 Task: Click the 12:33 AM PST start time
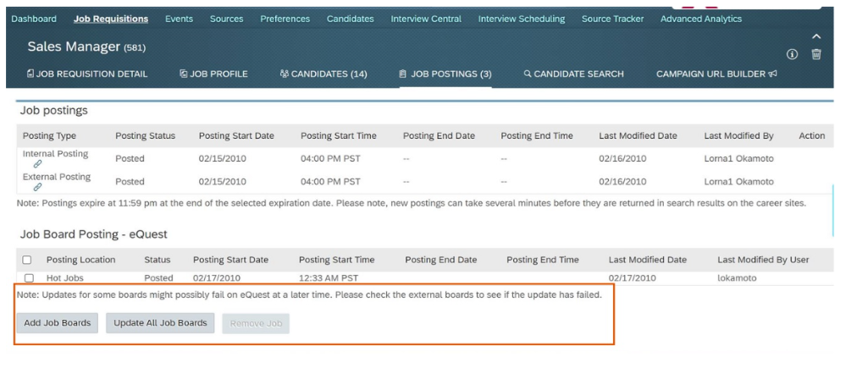[329, 277]
